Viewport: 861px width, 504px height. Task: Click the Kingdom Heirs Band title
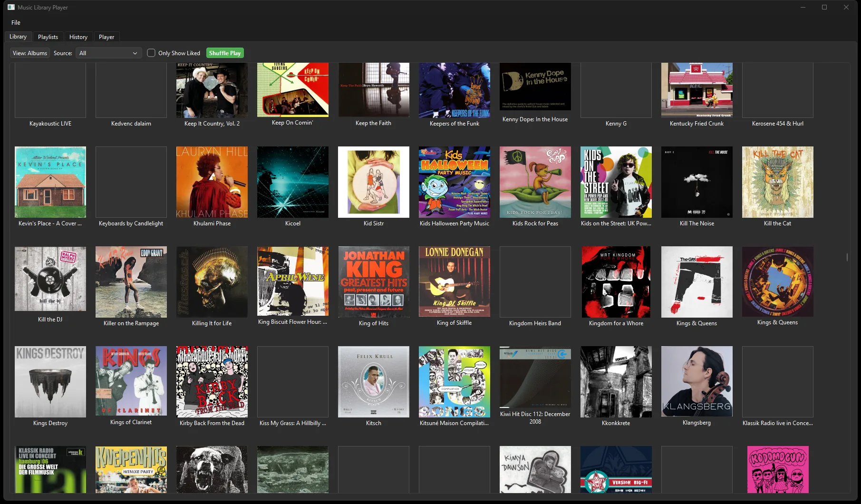click(535, 323)
